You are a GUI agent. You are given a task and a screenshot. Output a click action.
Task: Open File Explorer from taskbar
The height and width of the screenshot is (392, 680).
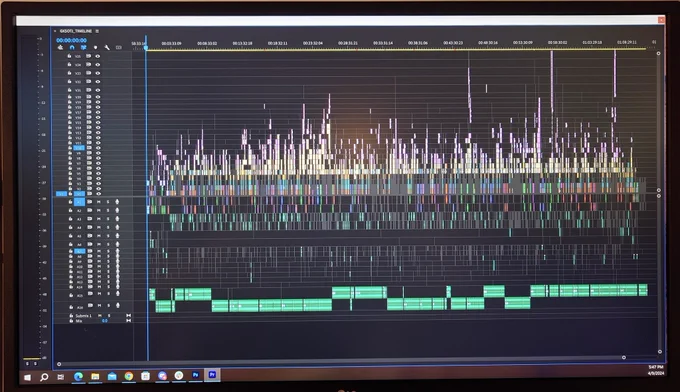pyautogui.click(x=95, y=377)
